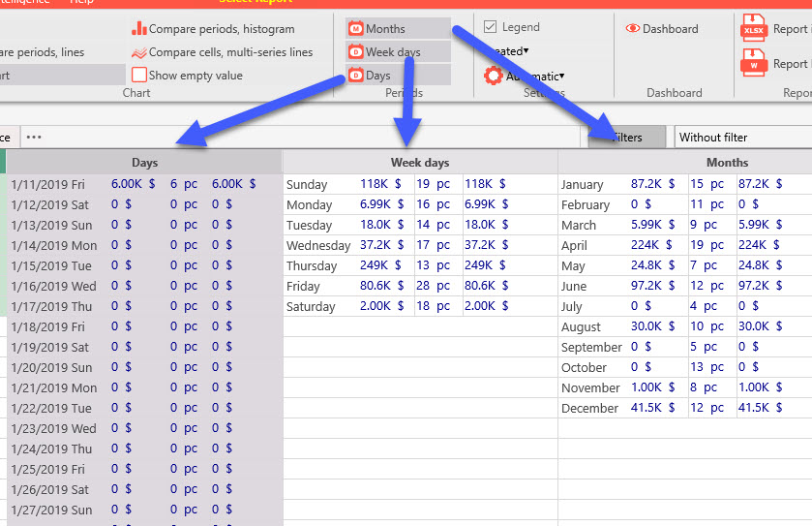The height and width of the screenshot is (526, 812).
Task: Select the 1/23/2019 Wed row
Action: (x=144, y=428)
